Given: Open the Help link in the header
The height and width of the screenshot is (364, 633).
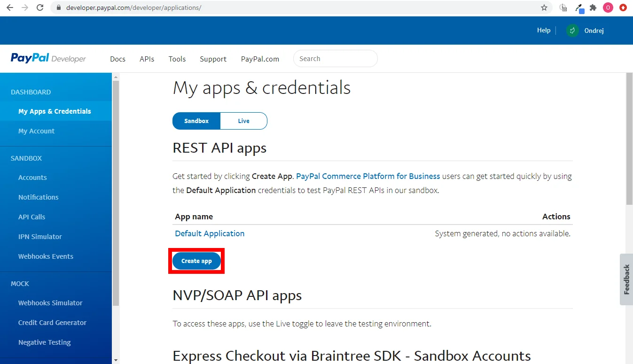Looking at the screenshot, I should point(544,30).
